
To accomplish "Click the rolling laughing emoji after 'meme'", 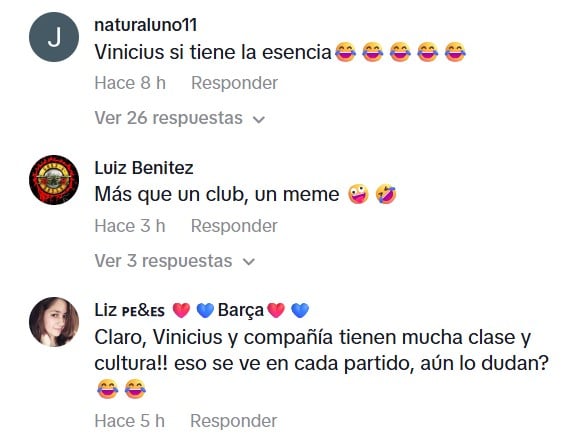I will coord(386,194).
